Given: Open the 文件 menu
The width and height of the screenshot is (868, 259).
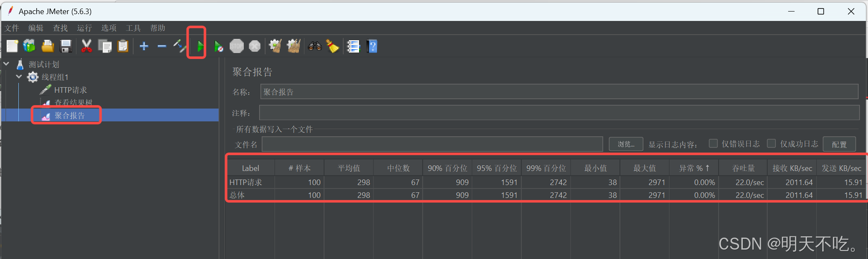Looking at the screenshot, I should pyautogui.click(x=12, y=28).
